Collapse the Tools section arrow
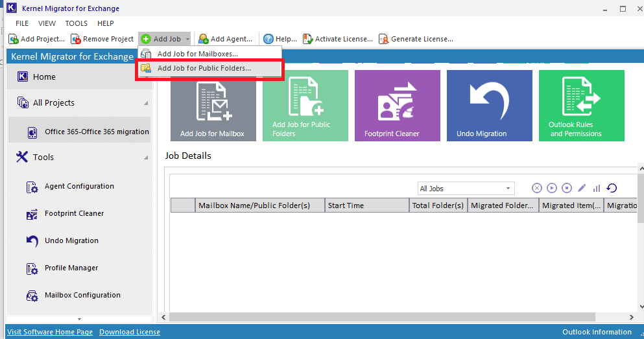This screenshot has width=644, height=339. [146, 158]
